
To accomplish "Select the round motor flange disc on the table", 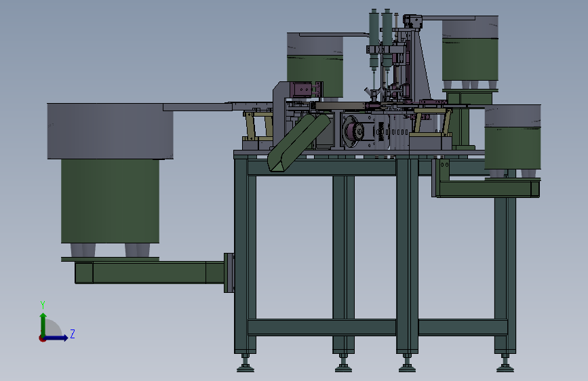I will [352, 132].
